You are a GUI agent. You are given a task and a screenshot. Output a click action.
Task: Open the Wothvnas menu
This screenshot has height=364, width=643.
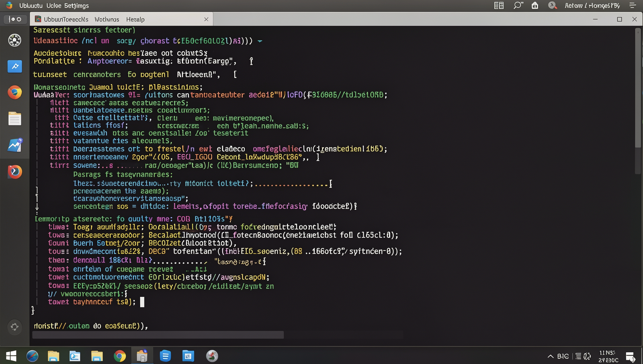click(x=107, y=19)
